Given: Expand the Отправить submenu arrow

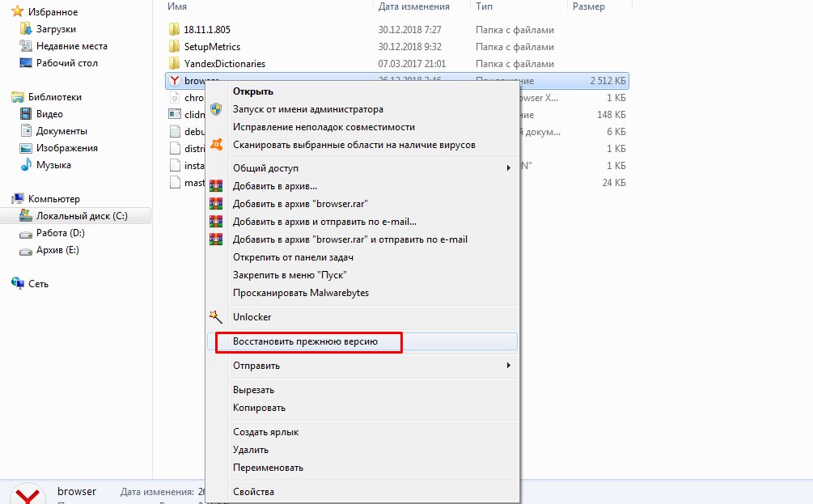Looking at the screenshot, I should (x=508, y=366).
